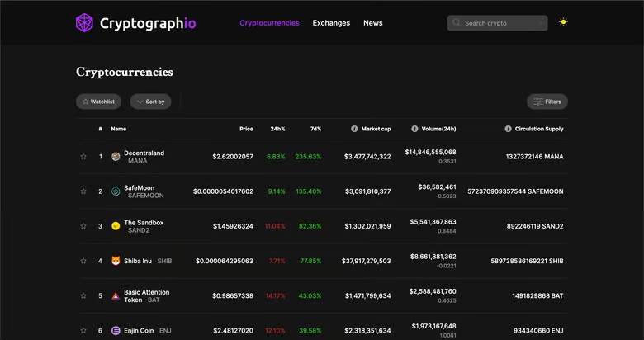
Task: Click the Cryptographio hexagon logo icon
Action: coord(84,22)
